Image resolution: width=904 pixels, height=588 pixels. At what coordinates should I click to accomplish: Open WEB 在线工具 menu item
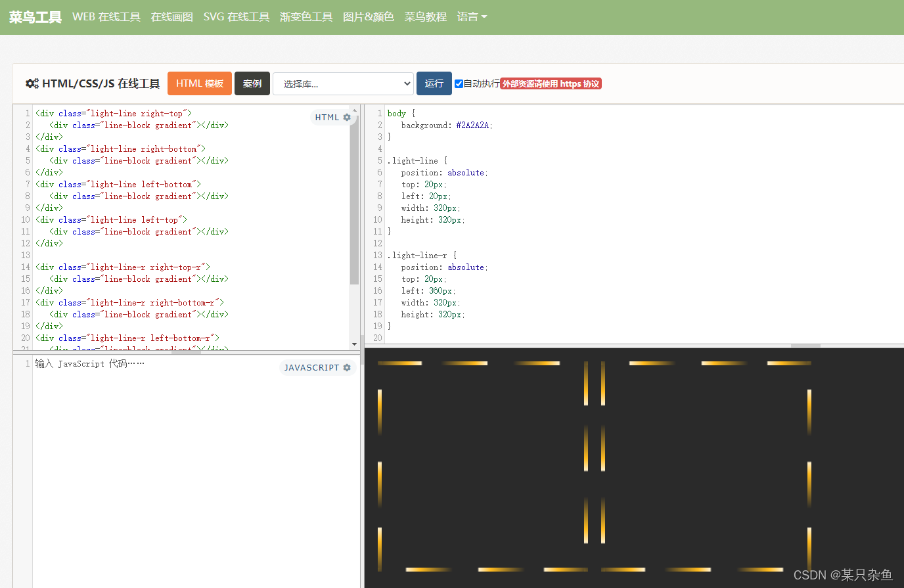point(106,16)
